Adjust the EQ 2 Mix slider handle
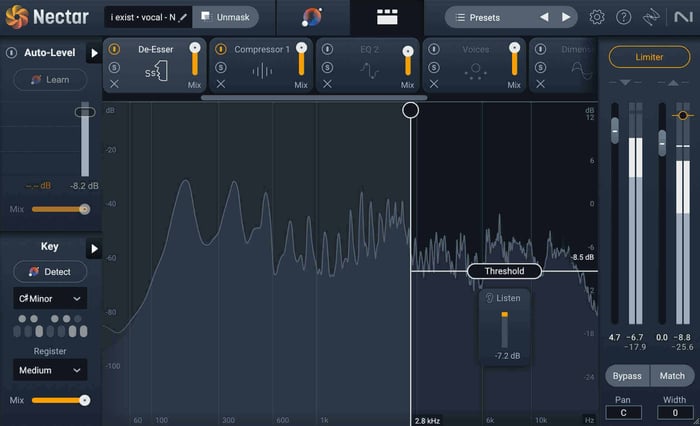This screenshot has width=700, height=426. pyautogui.click(x=408, y=51)
